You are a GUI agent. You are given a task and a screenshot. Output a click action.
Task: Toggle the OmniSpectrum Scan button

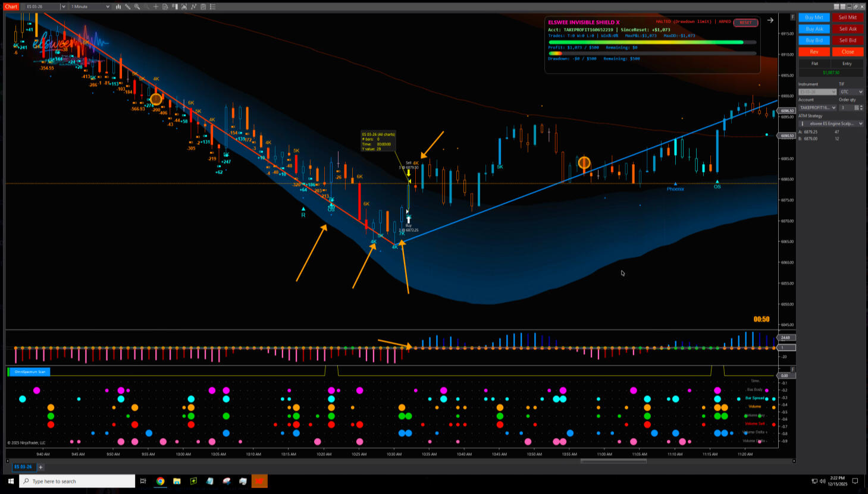[30, 372]
